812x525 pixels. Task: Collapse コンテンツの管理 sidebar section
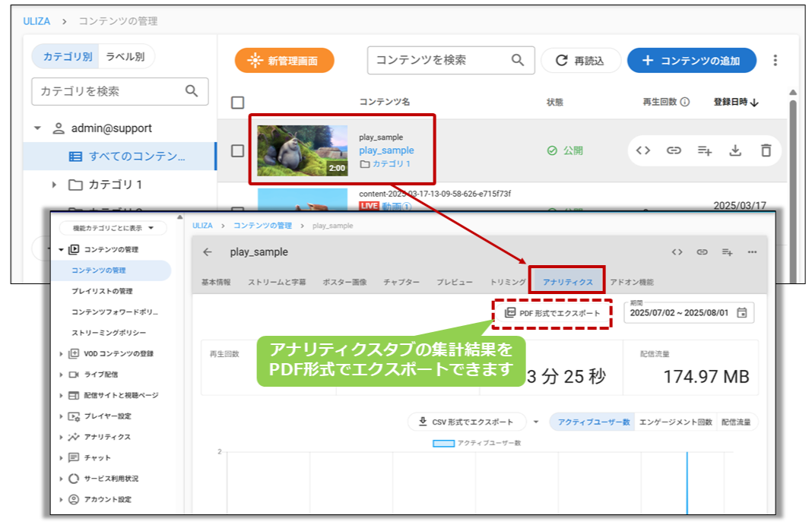[61, 250]
